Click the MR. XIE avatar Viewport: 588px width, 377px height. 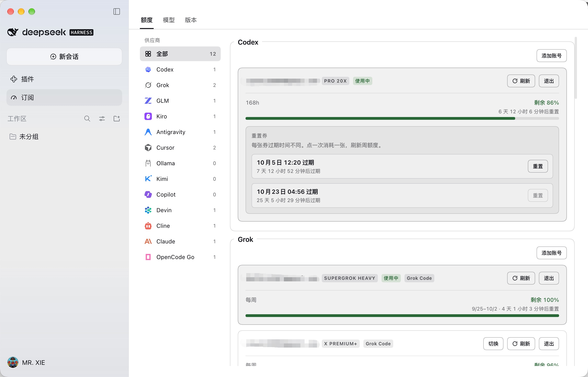point(13,362)
